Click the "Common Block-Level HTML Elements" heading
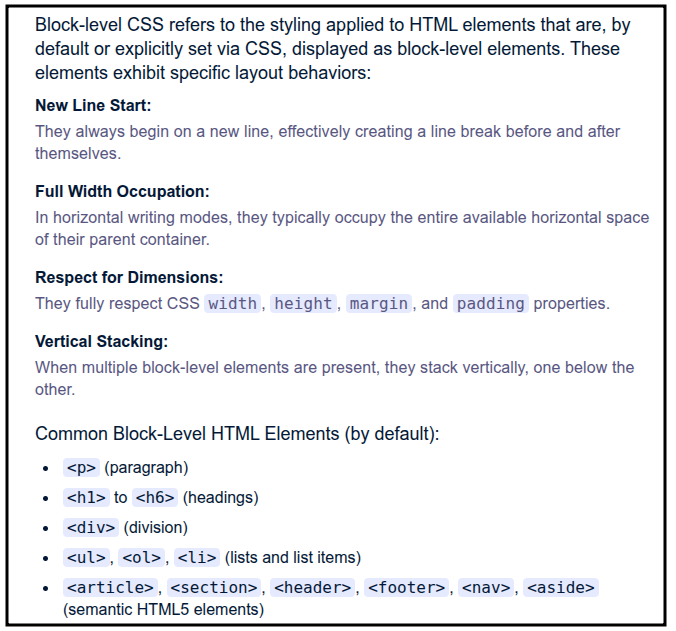Viewport: 676px width, 631px height. point(237,434)
